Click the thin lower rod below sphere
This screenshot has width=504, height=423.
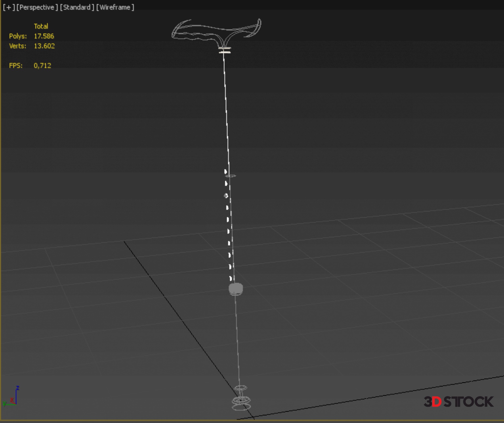click(x=237, y=341)
